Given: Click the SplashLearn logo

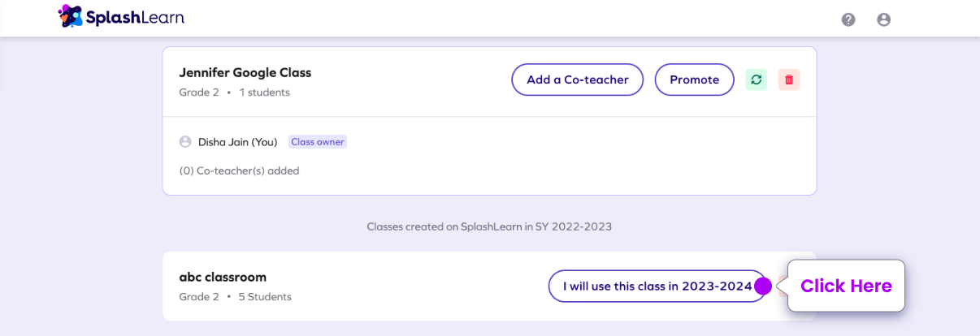Looking at the screenshot, I should click(x=122, y=16).
